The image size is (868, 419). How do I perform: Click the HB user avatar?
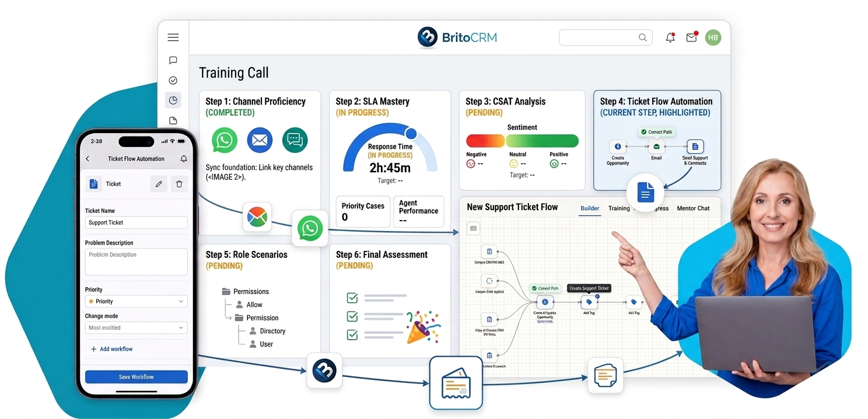point(713,37)
